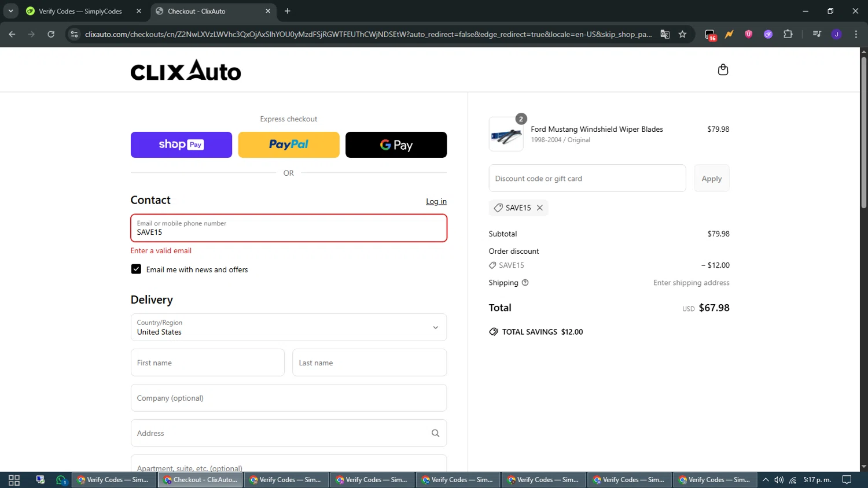Click the TOTAL SAVINGS $12.00 text
The width and height of the screenshot is (868, 488).
(x=542, y=332)
